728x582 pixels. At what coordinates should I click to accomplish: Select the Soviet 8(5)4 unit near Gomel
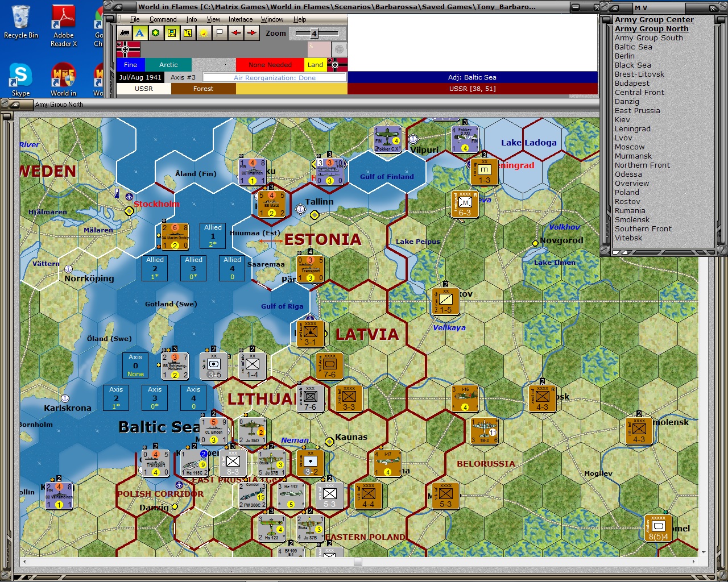(658, 529)
